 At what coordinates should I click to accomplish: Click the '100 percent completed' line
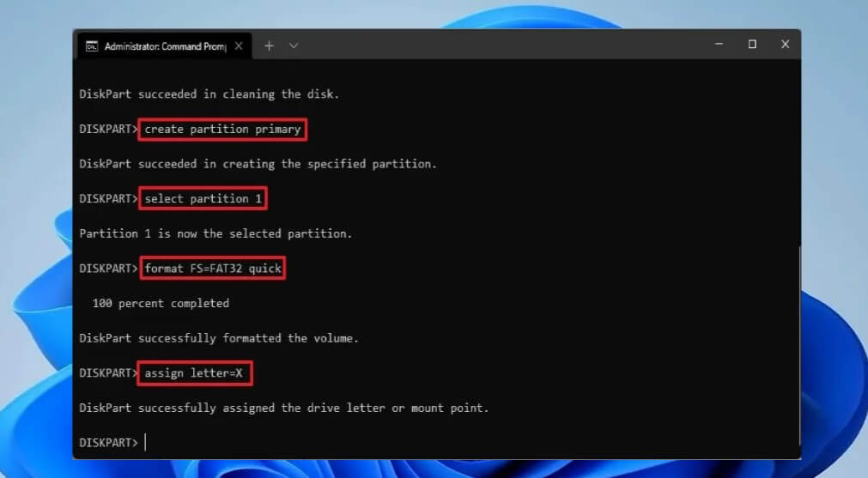tap(161, 303)
